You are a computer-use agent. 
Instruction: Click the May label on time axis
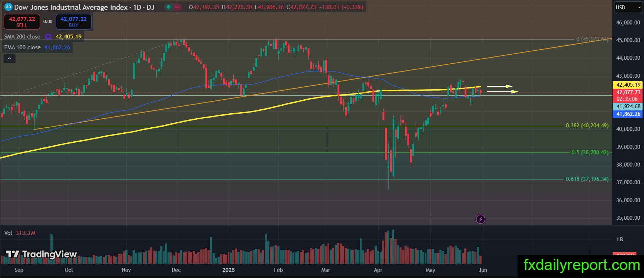430,270
